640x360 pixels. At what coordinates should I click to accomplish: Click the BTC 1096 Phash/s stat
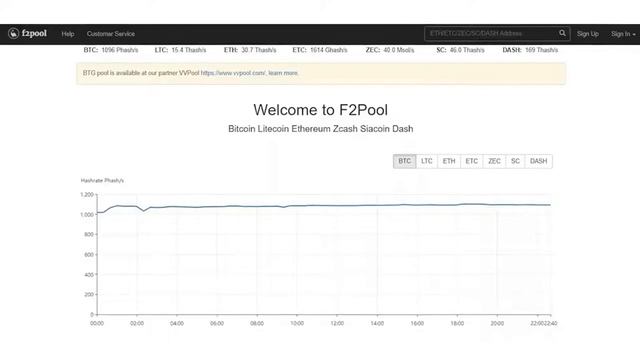coord(111,50)
